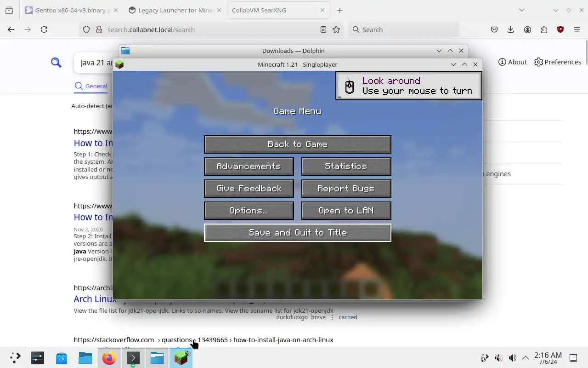
Task: Open the Firefox View button
Action: pos(9,10)
